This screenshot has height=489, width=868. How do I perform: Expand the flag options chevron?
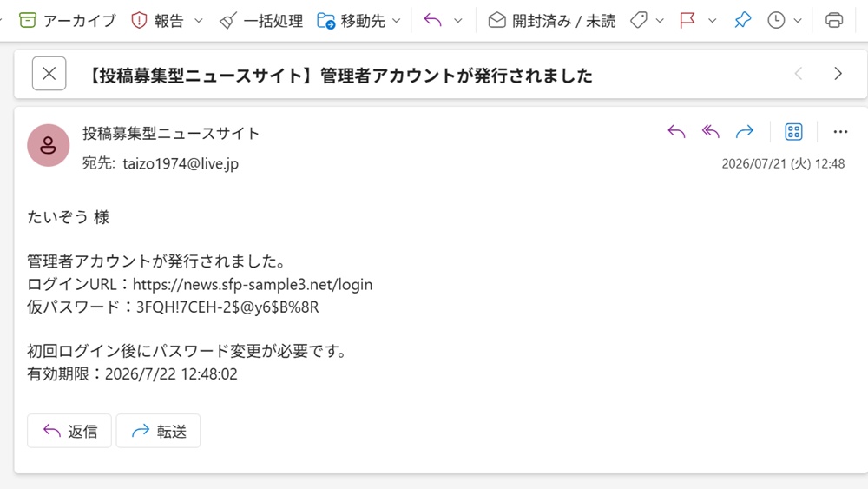point(713,21)
